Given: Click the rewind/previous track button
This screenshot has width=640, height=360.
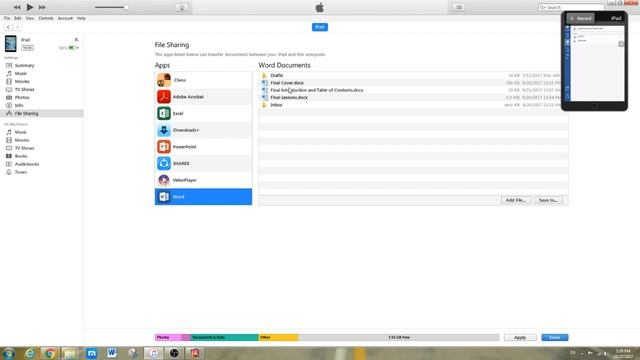Looking at the screenshot, I should 17,7.
